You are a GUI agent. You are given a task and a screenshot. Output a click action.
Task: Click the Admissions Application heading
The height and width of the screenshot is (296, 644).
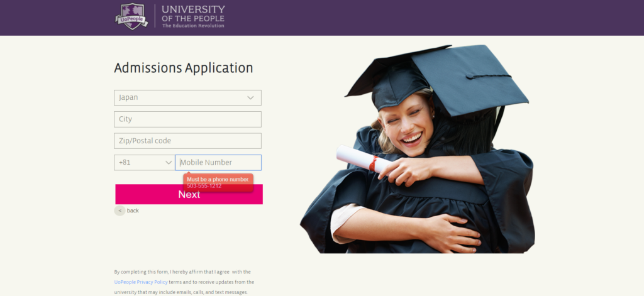[x=184, y=68]
